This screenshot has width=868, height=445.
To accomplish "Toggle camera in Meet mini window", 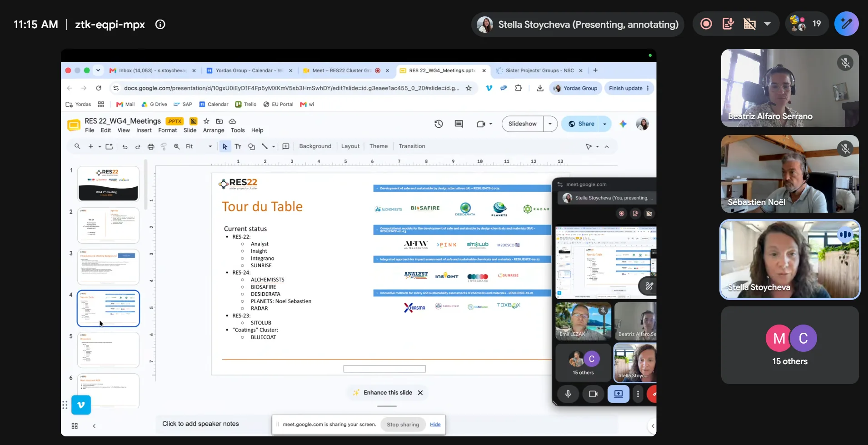I will pos(593,394).
